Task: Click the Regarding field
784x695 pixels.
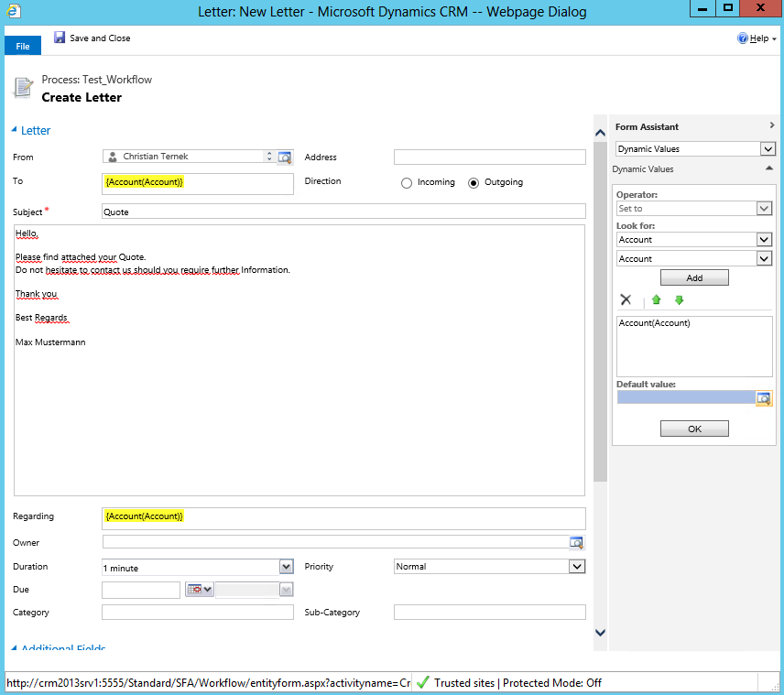Action: click(x=343, y=518)
